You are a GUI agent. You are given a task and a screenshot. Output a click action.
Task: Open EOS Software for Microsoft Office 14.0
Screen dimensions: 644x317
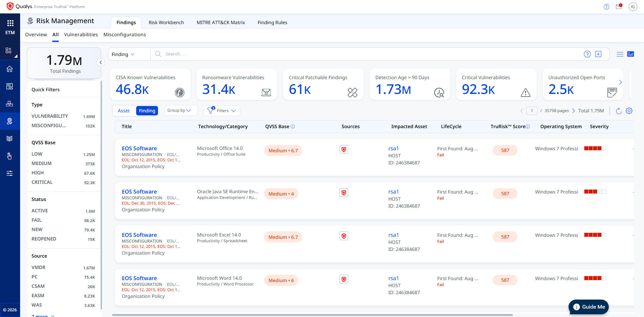pos(139,148)
